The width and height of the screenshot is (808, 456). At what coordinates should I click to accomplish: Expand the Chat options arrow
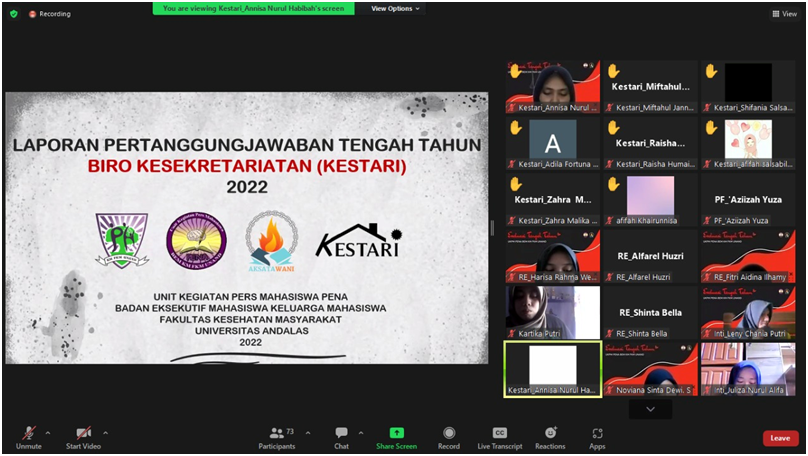(x=361, y=433)
